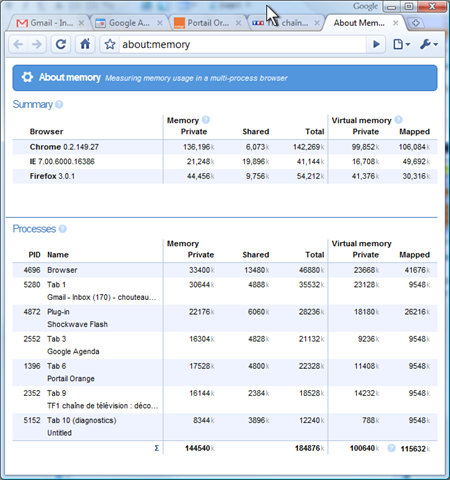The width and height of the screenshot is (450, 480).
Task: Click the Gmail envelope favicon
Action: [x=22, y=23]
